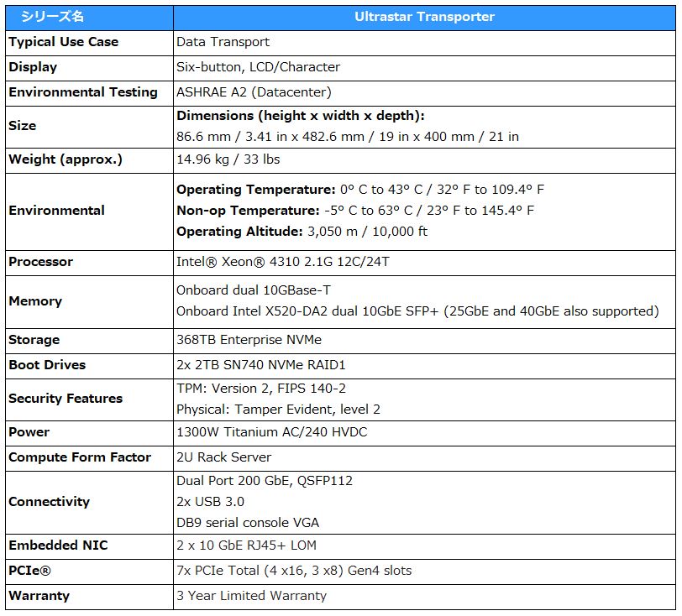Select 'TPM: Version 2, FIPS 140-2' text
682x616 pixels.
pyautogui.click(x=261, y=389)
